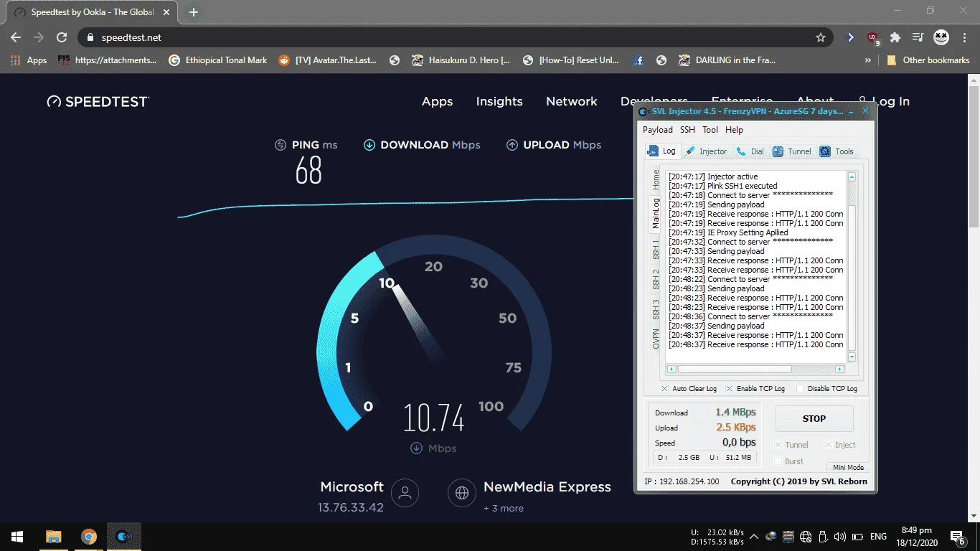Open Chrome's Extensions puzzle icon
Screen dimensions: 980x551
(x=895, y=37)
